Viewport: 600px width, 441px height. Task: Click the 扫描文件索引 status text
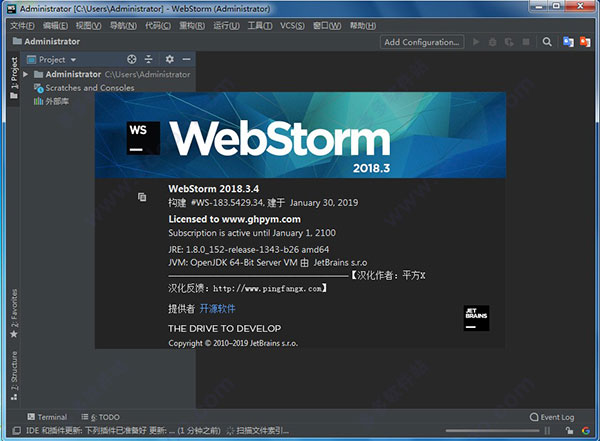click(262, 431)
